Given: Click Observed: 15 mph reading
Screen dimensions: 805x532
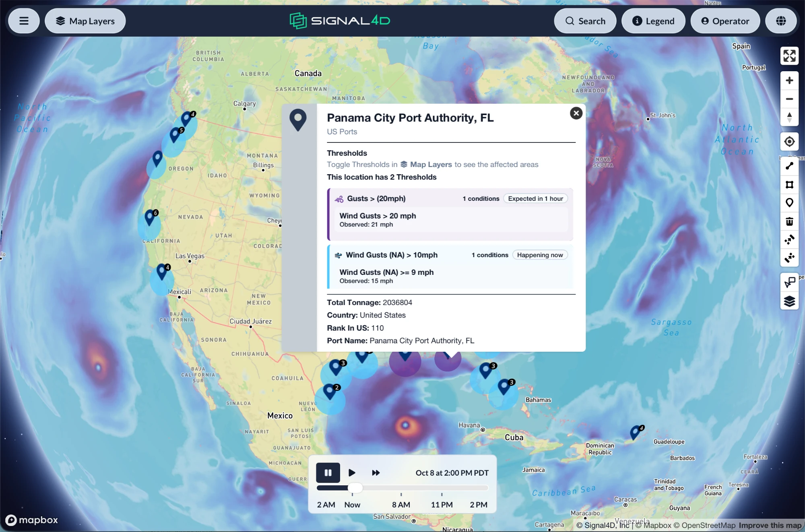Looking at the screenshot, I should coord(366,281).
